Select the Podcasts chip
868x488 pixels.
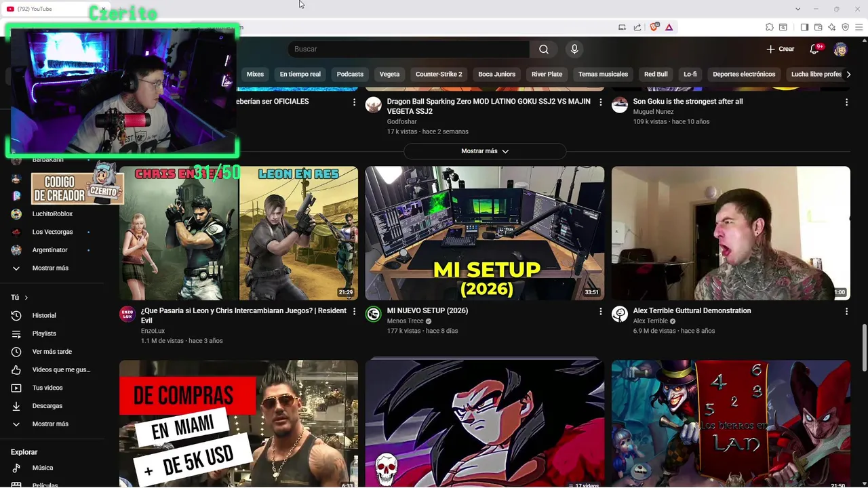tap(350, 74)
